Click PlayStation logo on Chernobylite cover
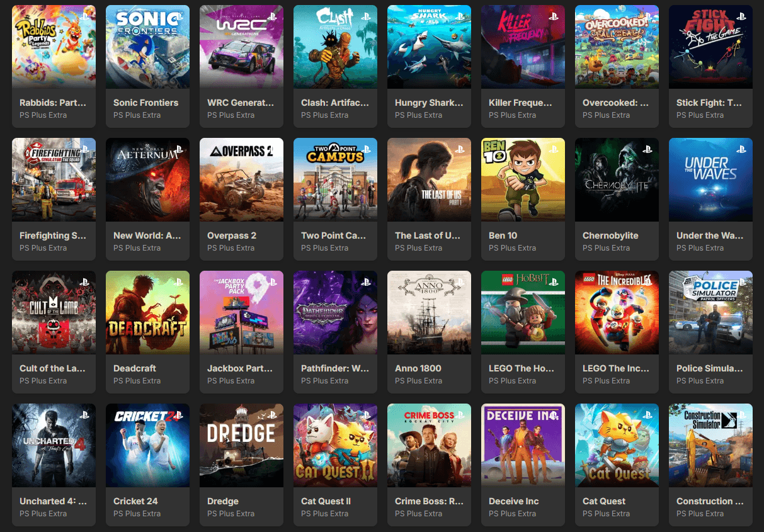This screenshot has width=764, height=532. [x=647, y=149]
